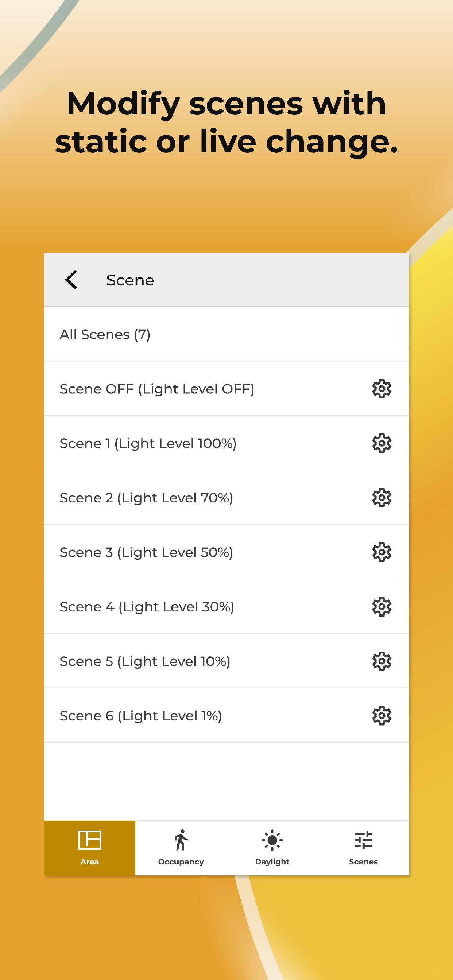
Task: Open the Scenes tab
Action: [x=363, y=848]
